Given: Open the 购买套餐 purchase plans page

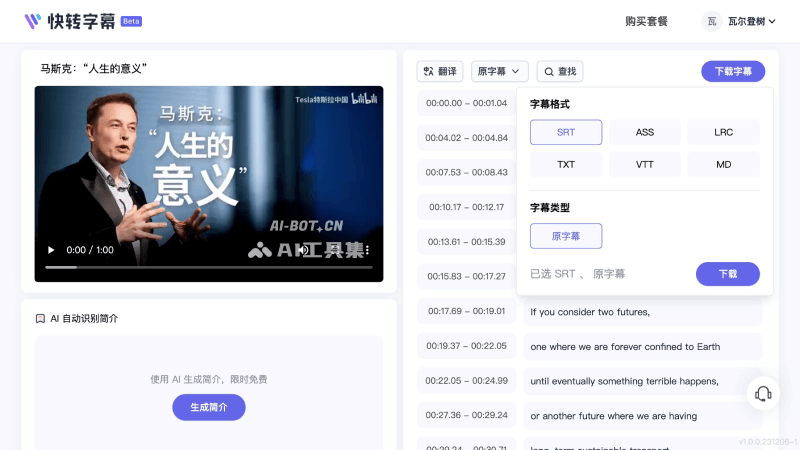Looking at the screenshot, I should pos(646,21).
